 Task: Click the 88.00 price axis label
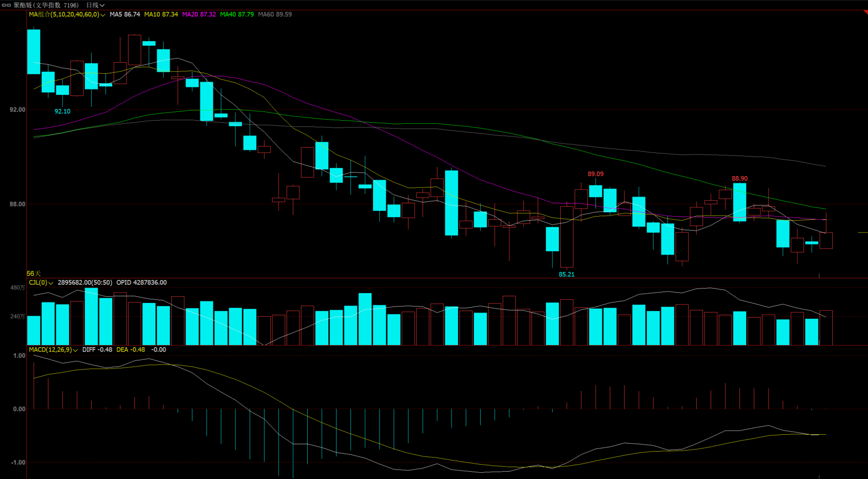tap(17, 204)
